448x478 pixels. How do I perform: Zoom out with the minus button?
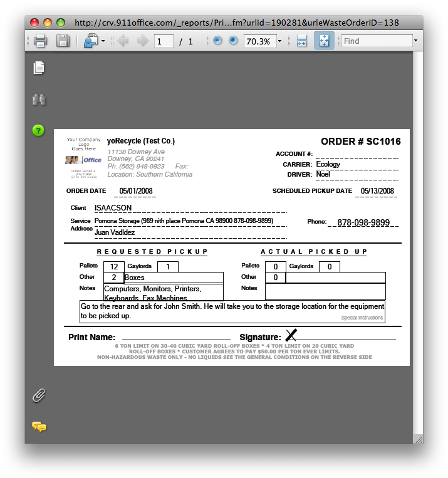tap(217, 40)
